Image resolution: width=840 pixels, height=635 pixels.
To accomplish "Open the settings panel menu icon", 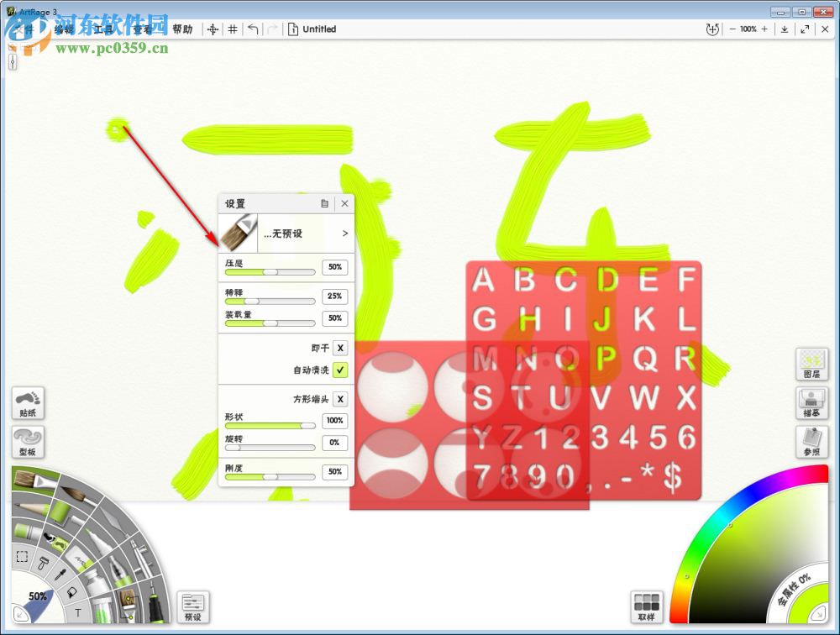I will [324, 202].
